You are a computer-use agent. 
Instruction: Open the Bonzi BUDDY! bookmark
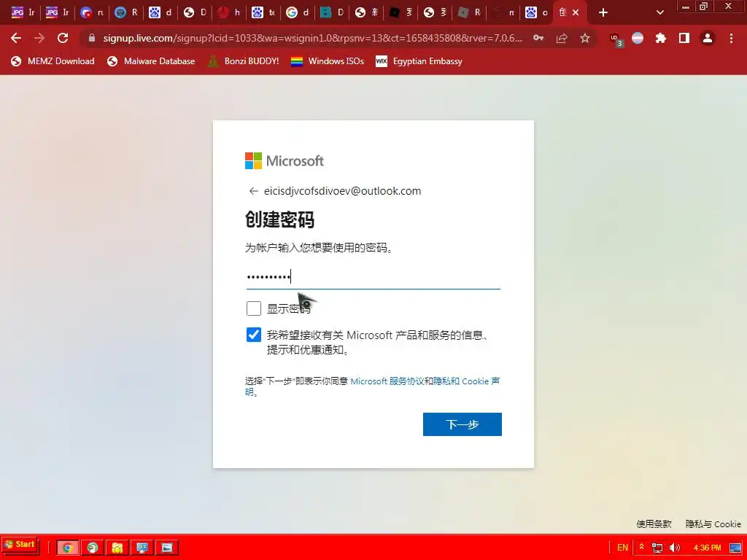coord(244,61)
